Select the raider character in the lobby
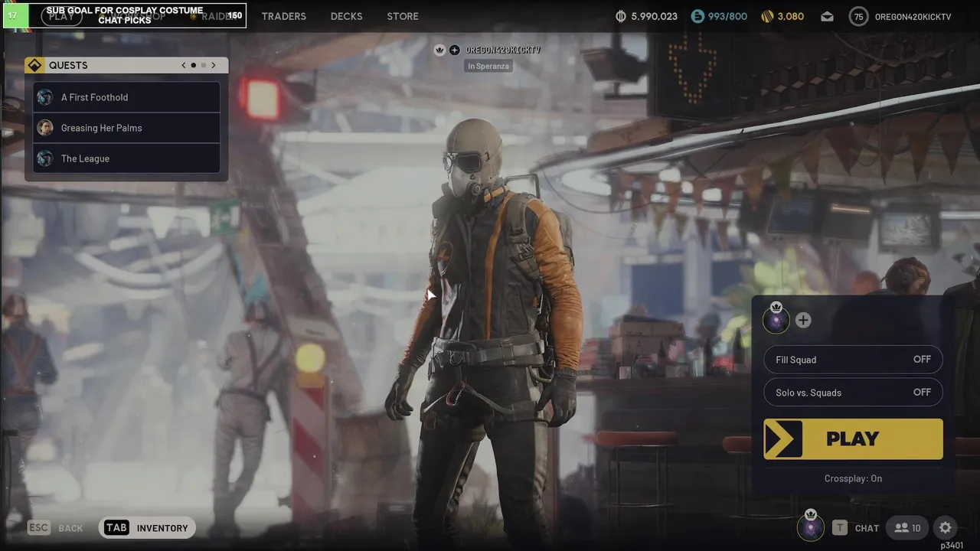980x551 pixels. click(x=490, y=329)
